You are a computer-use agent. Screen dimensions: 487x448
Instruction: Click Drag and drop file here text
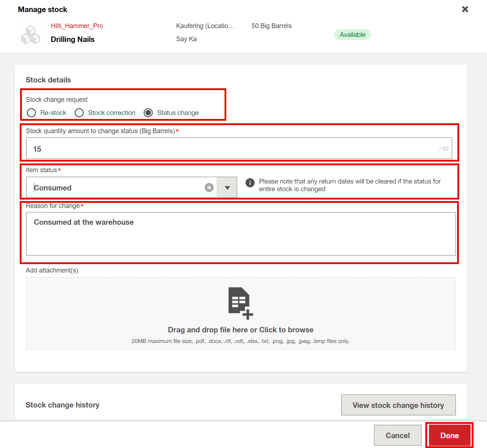click(x=241, y=330)
